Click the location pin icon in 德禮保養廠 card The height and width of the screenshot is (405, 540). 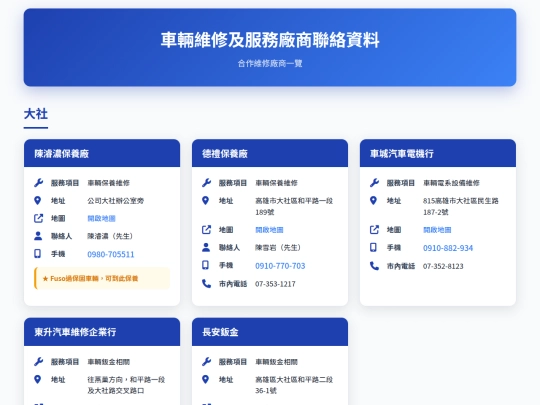tap(206, 200)
